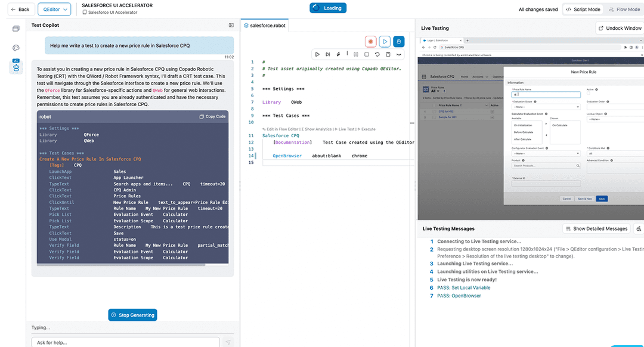This screenshot has width=644, height=347.
Task: Click move-to-Available left arrow
Action: (546, 135)
